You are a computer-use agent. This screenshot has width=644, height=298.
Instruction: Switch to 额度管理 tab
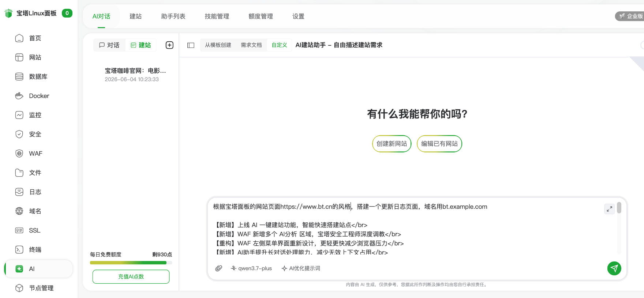(261, 16)
